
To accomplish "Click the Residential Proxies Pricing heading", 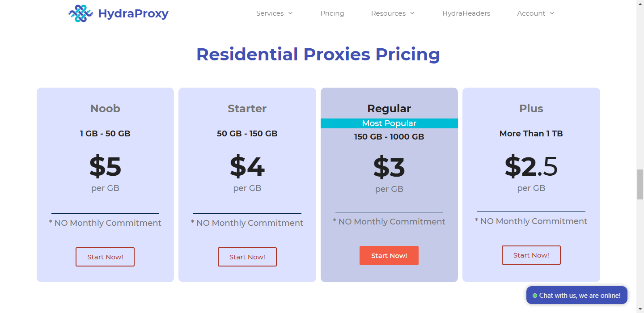I will pos(318,54).
